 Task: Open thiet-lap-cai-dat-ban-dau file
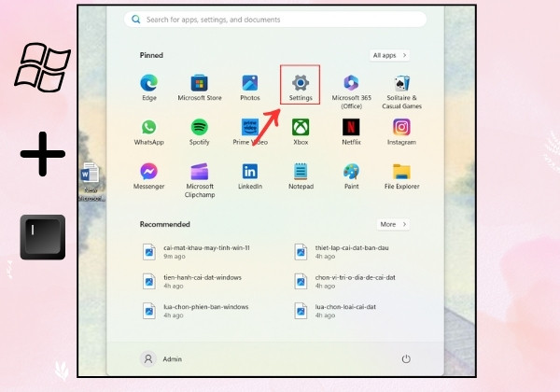[342, 252]
